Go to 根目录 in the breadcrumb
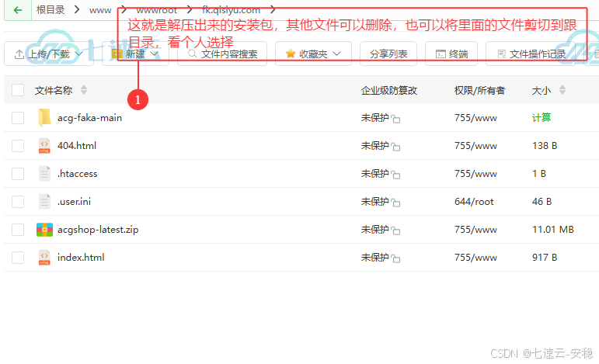Image resolution: width=599 pixels, height=364 pixels. click(x=50, y=10)
